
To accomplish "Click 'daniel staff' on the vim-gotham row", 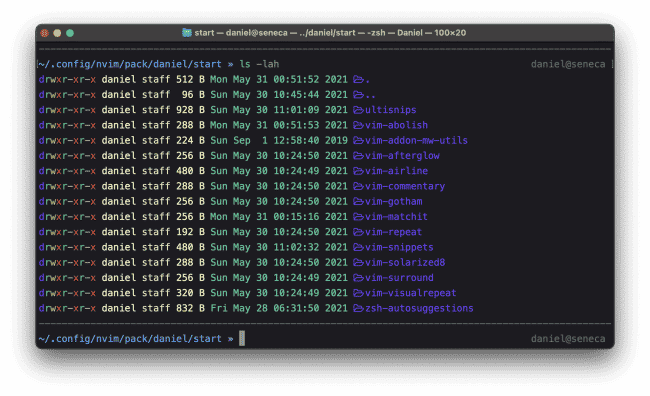I will [x=136, y=202].
